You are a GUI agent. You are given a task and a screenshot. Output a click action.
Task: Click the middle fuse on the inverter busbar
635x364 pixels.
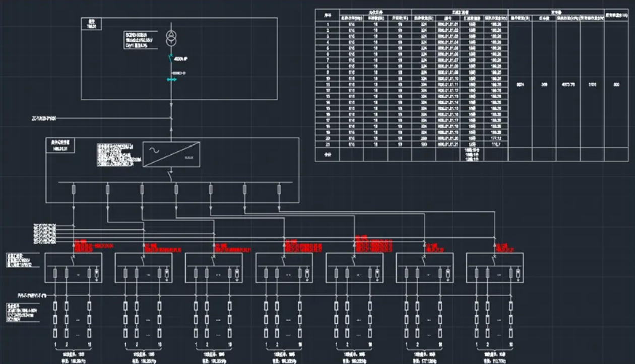pyautogui.click(x=176, y=189)
